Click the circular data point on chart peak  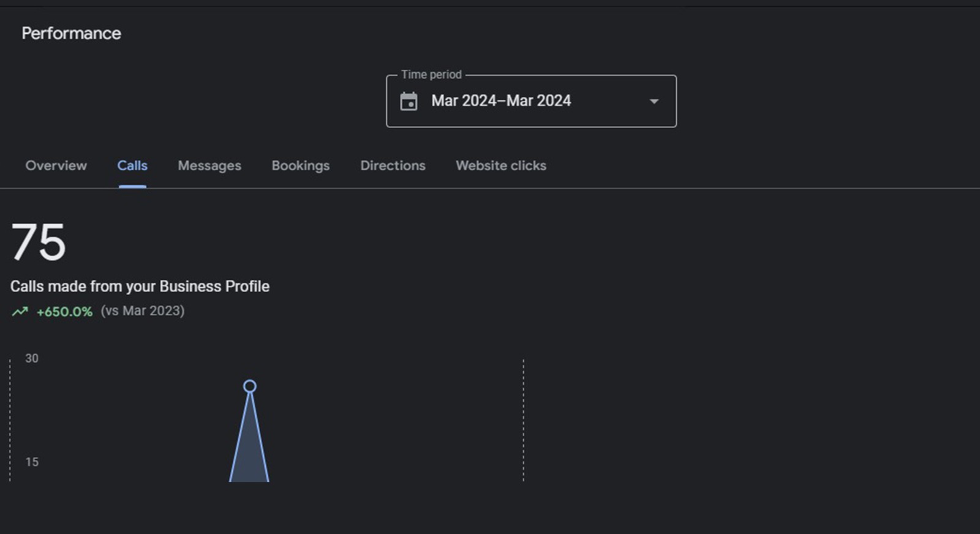250,386
